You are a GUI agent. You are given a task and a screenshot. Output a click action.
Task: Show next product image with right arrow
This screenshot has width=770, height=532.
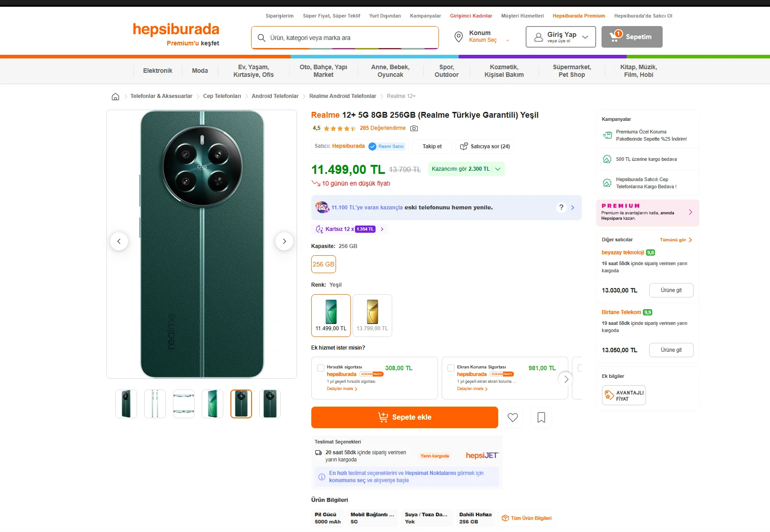284,241
